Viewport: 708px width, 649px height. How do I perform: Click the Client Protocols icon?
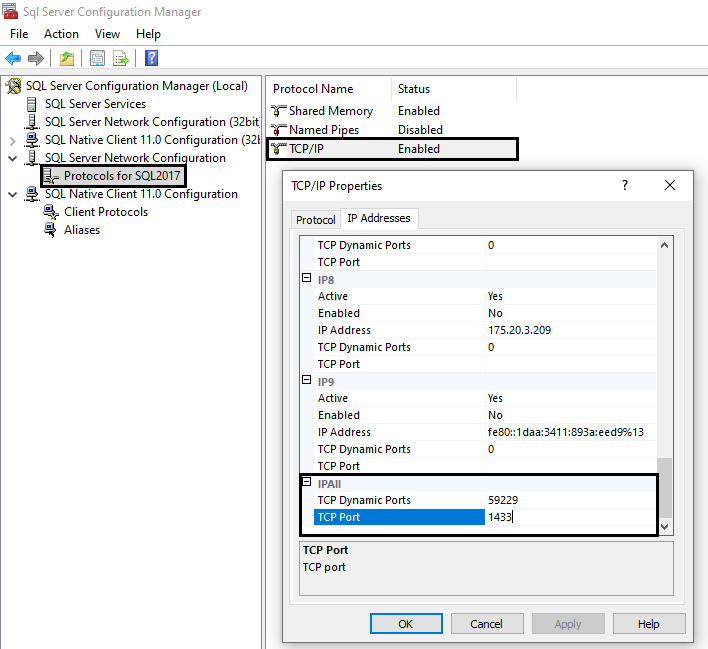pos(51,212)
